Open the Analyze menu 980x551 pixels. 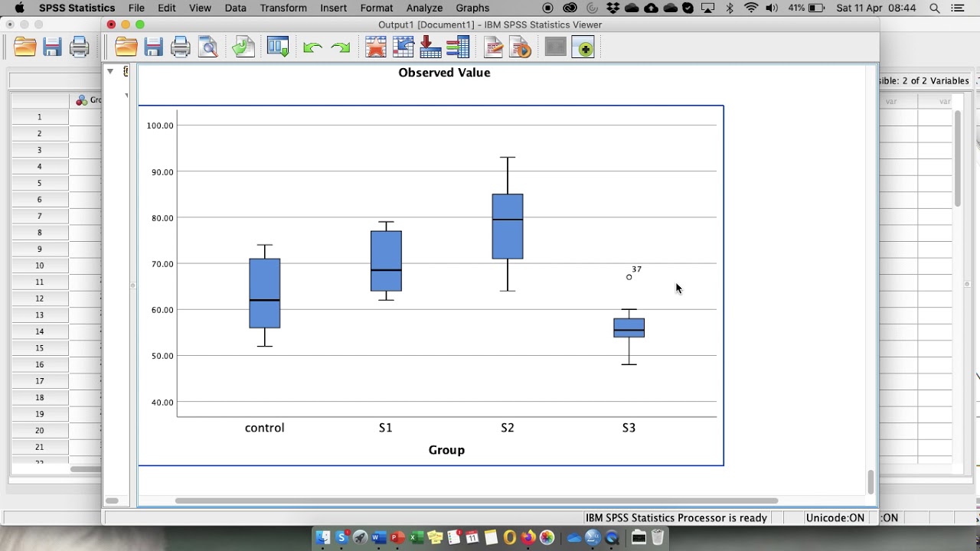tap(424, 8)
